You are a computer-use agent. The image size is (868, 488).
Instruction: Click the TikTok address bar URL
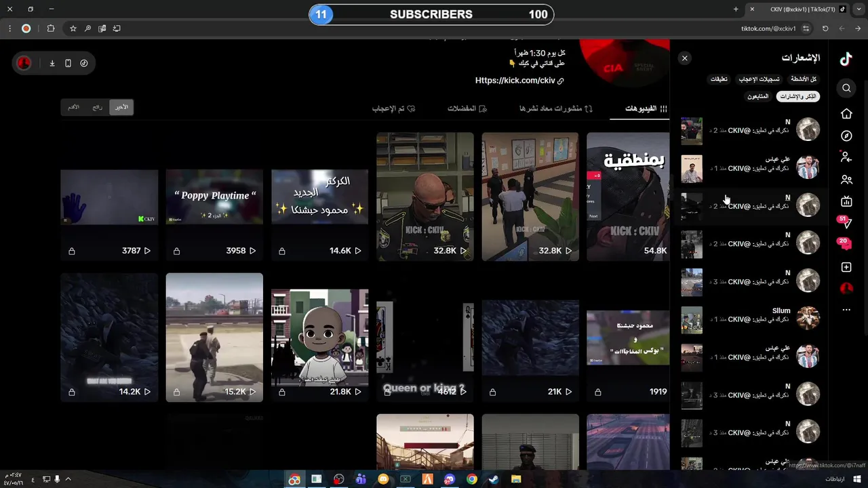pyautogui.click(x=768, y=28)
